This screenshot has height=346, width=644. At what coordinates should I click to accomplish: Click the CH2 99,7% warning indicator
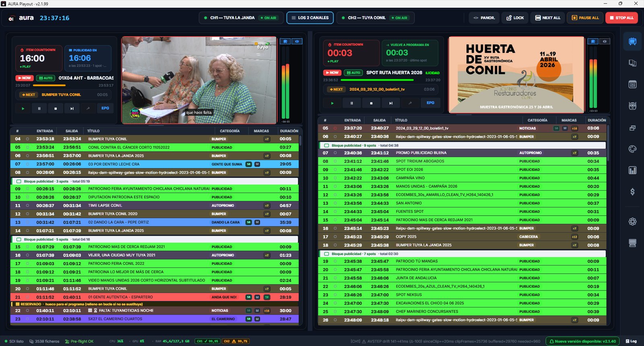click(x=235, y=341)
